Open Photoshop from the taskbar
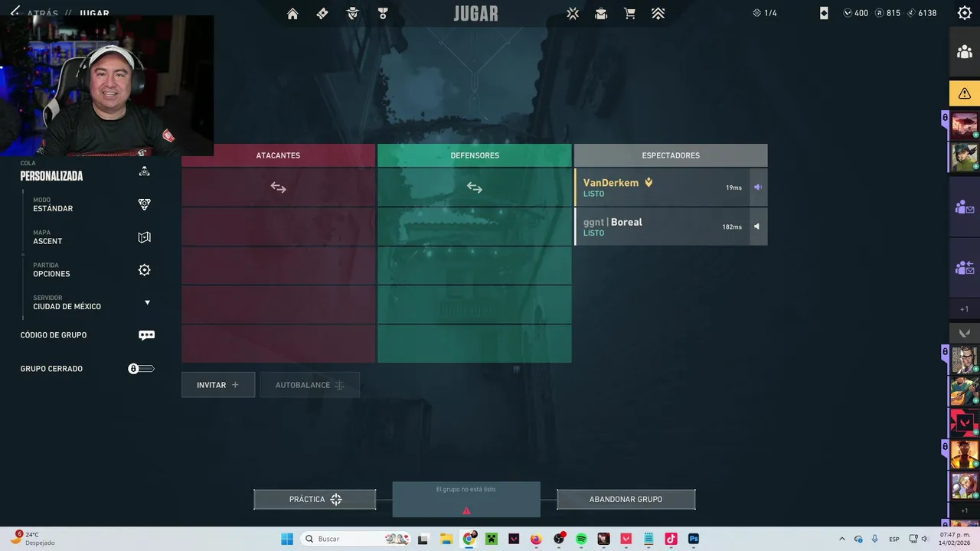 [694, 539]
